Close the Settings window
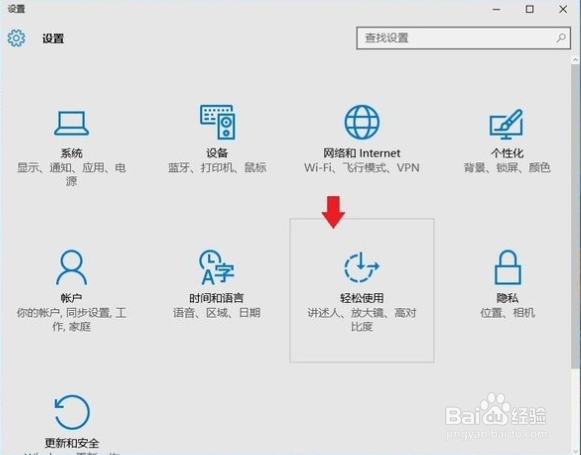The image size is (581, 455). point(563,9)
